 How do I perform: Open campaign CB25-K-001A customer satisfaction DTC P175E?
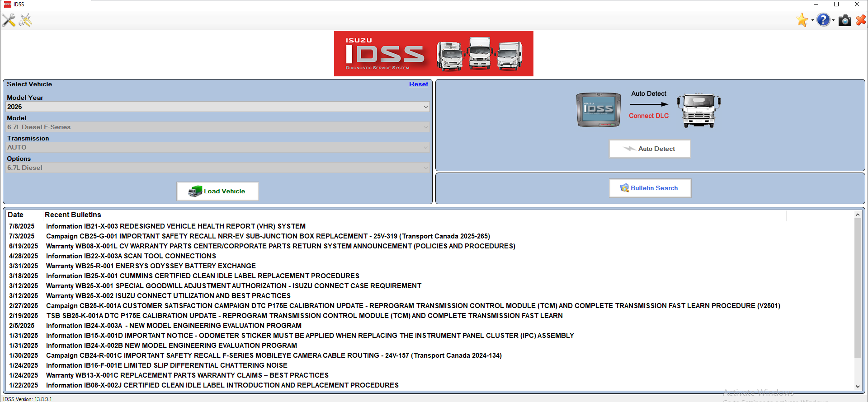click(x=413, y=306)
